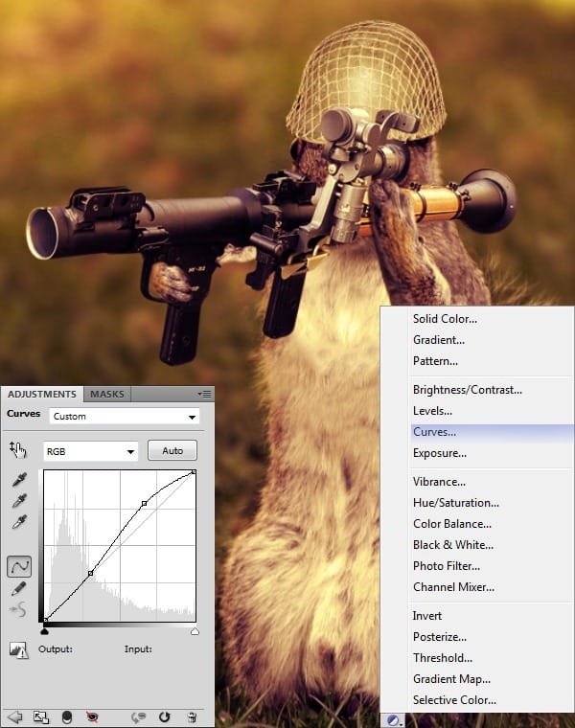575x728 pixels.
Task: Switch to the Masks tab
Action: (x=105, y=394)
